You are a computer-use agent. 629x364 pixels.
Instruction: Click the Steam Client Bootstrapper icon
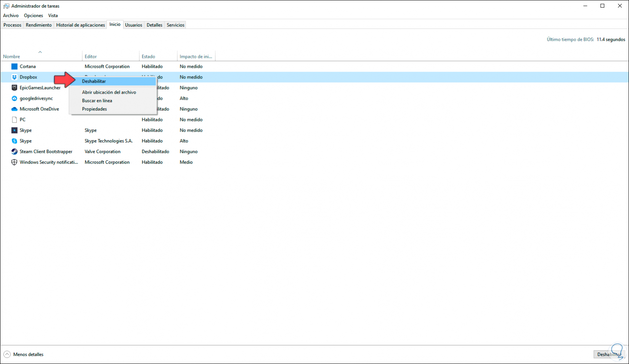tap(14, 151)
